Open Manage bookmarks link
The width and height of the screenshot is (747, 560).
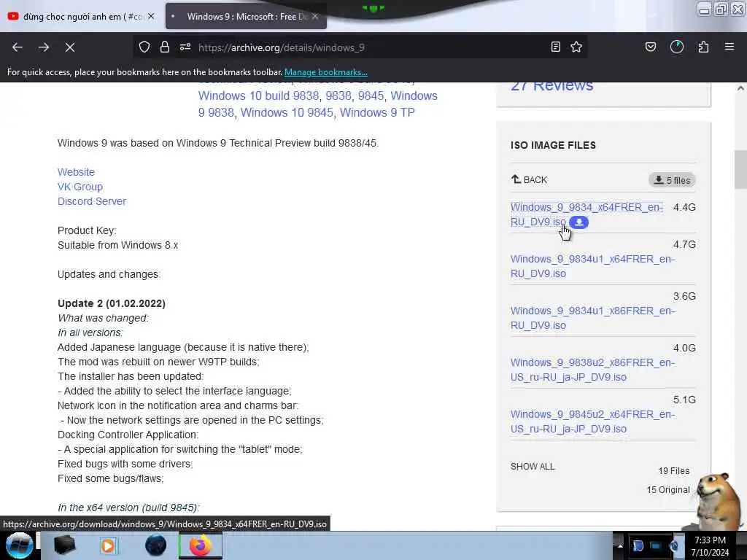click(x=326, y=72)
